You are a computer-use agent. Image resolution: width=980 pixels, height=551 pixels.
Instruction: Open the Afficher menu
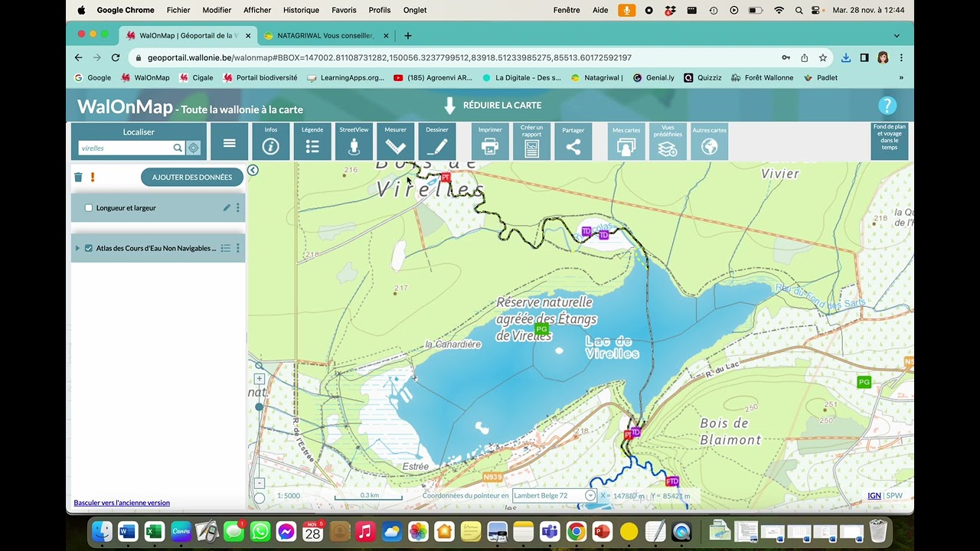coord(257,10)
